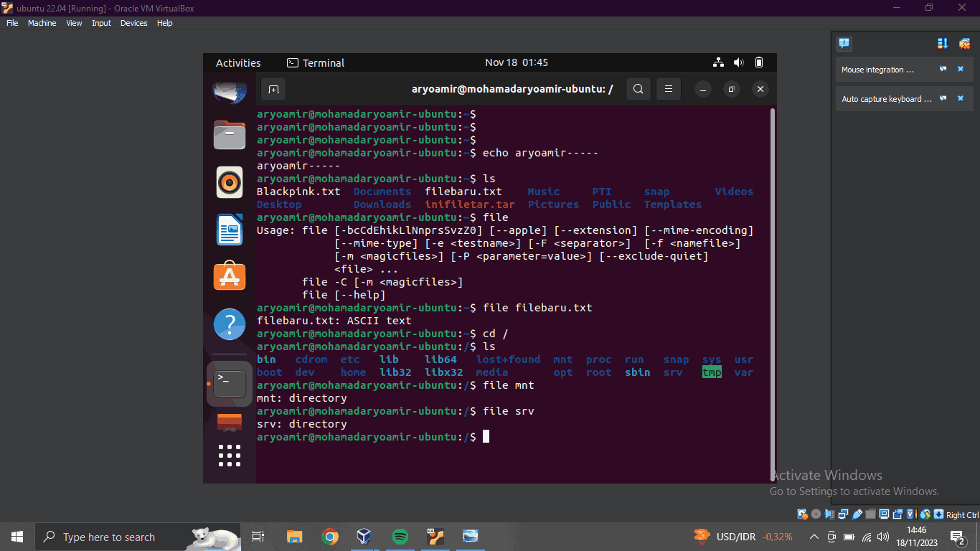This screenshot has width=980, height=551.
Task: Click Blackpink.txt in the ls output
Action: click(298, 192)
